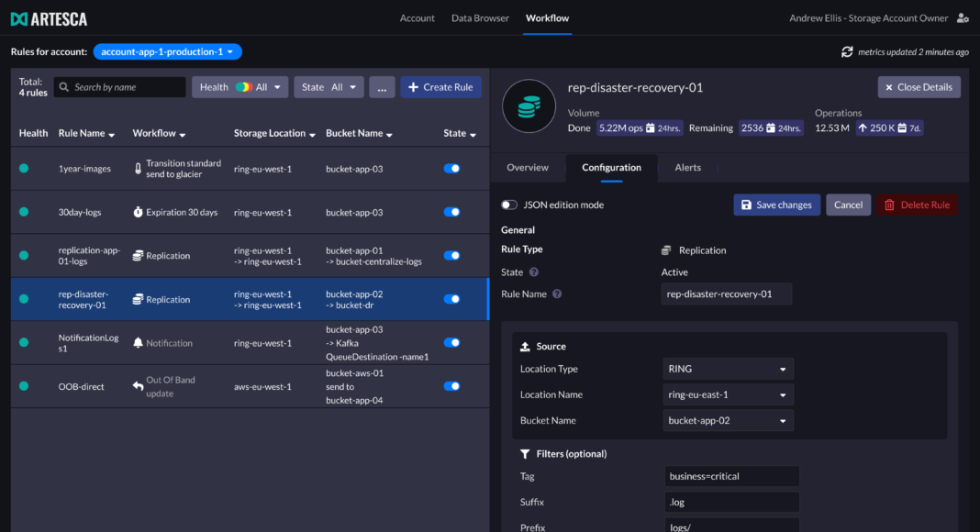Sort by State column
Viewport: 980px width, 532px height.
point(460,134)
